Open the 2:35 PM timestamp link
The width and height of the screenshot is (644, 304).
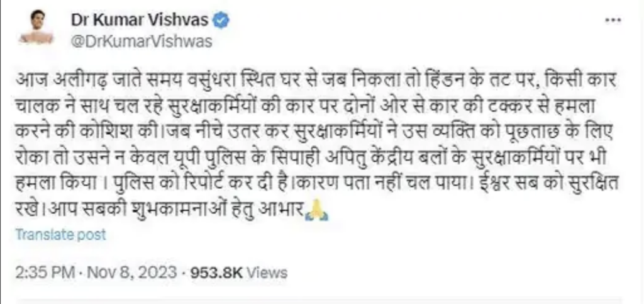coord(45,273)
